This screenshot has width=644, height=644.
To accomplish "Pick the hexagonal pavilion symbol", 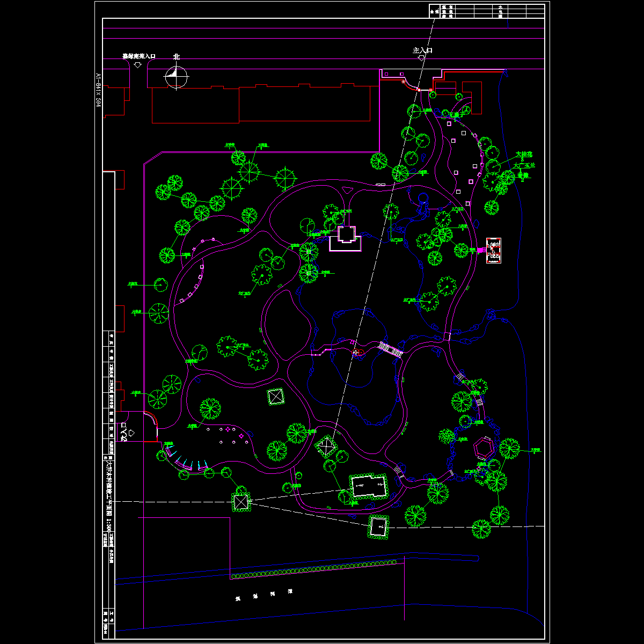I will coord(484,448).
